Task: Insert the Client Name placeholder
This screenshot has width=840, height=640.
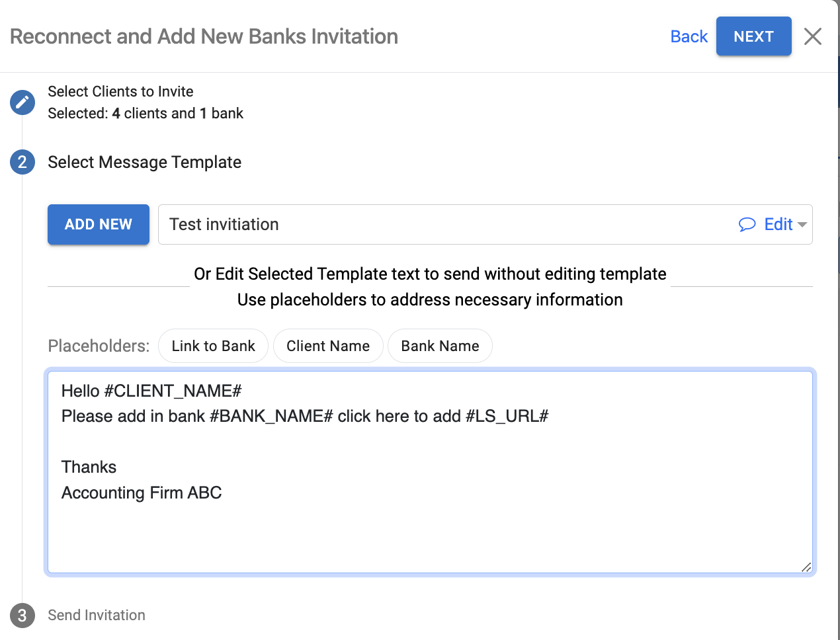Action: tap(328, 346)
